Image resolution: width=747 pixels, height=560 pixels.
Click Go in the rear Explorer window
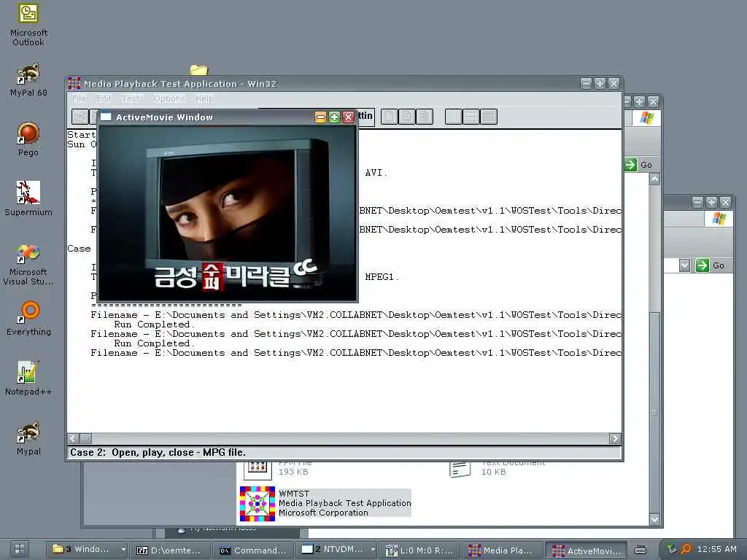pos(638,165)
